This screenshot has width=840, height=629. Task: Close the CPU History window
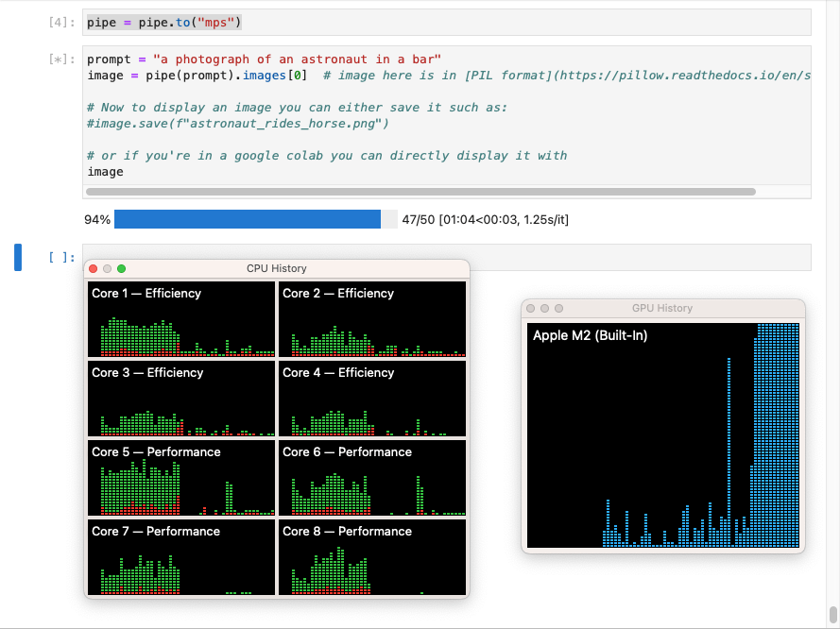[94, 269]
